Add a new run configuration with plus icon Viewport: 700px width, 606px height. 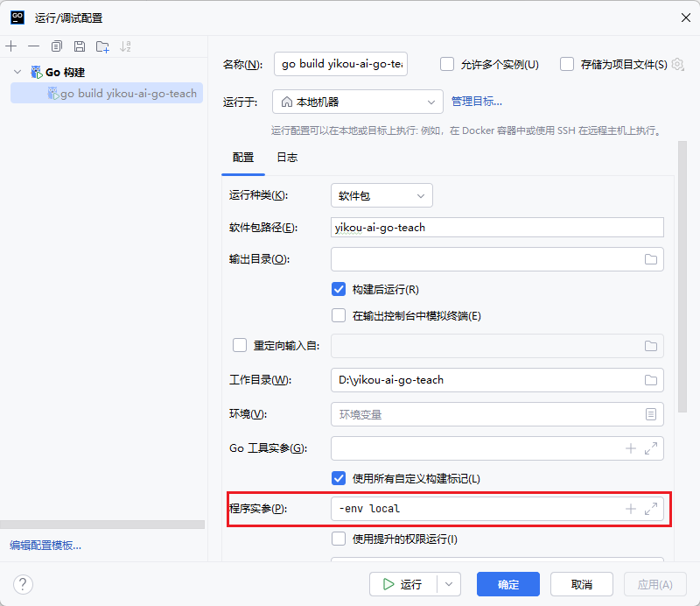(x=10, y=46)
